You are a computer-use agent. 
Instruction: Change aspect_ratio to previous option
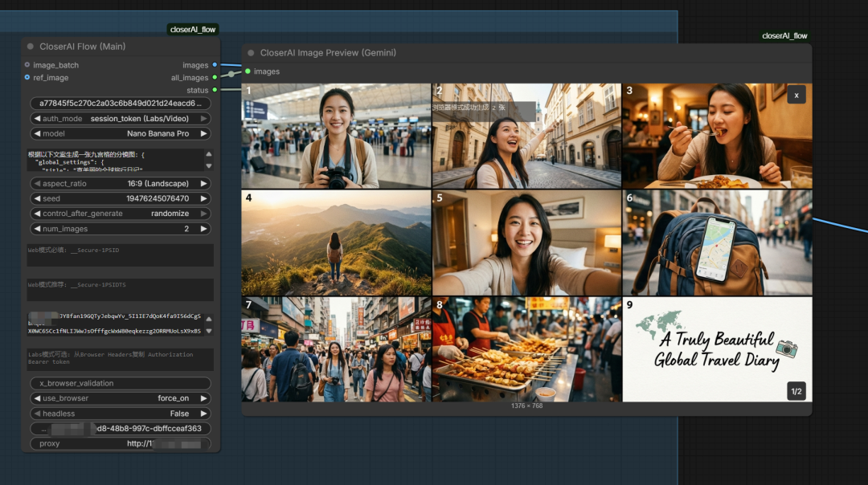[x=36, y=183]
